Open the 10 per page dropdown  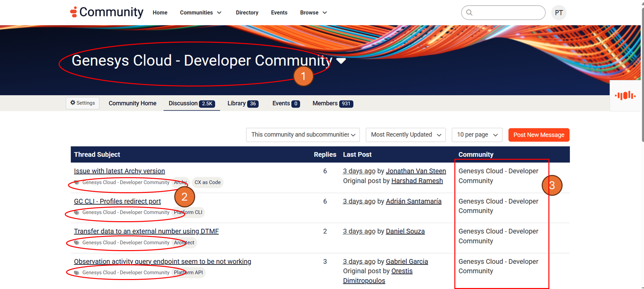click(477, 135)
